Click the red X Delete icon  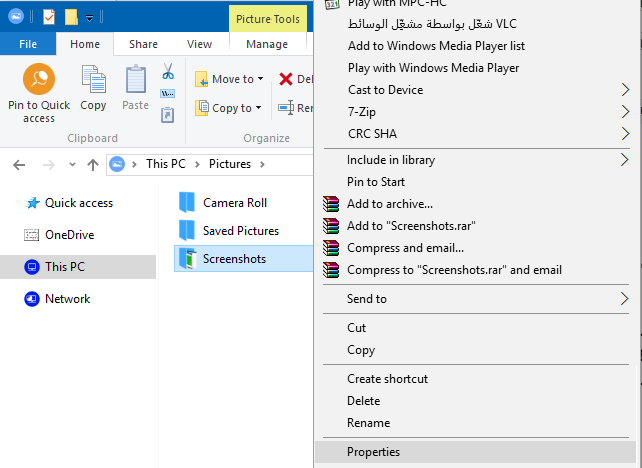coord(286,79)
